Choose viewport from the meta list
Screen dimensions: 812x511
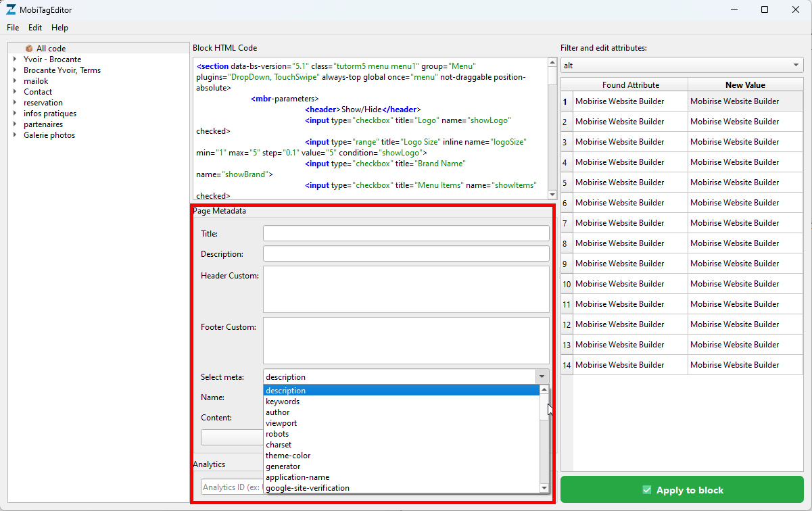402,423
